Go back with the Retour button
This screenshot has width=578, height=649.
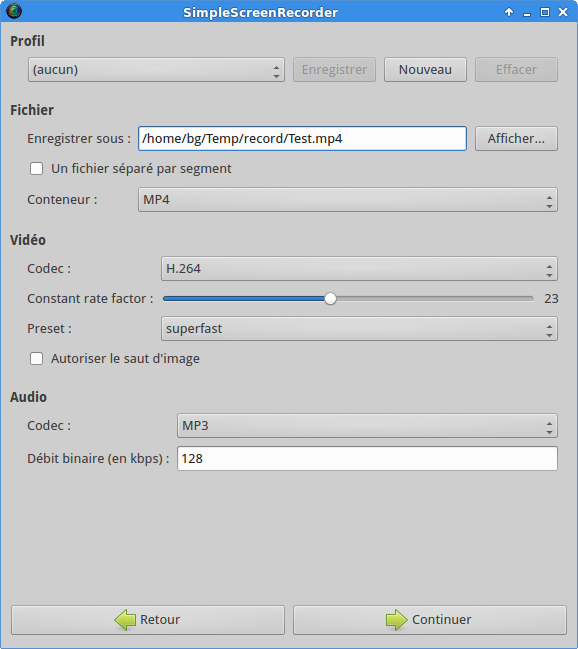click(x=148, y=620)
